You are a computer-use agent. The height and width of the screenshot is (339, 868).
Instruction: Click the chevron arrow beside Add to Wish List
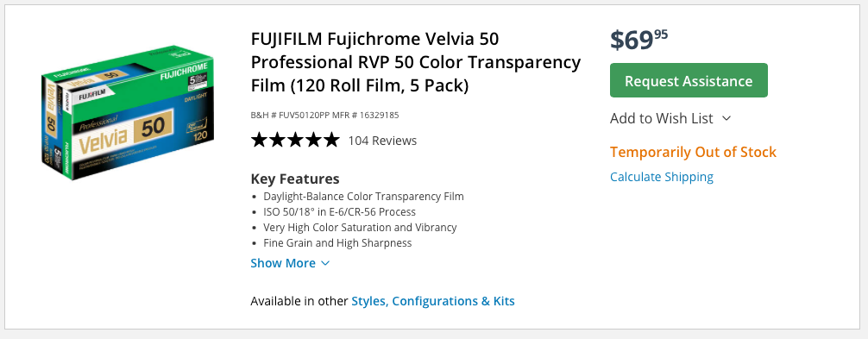click(x=726, y=118)
